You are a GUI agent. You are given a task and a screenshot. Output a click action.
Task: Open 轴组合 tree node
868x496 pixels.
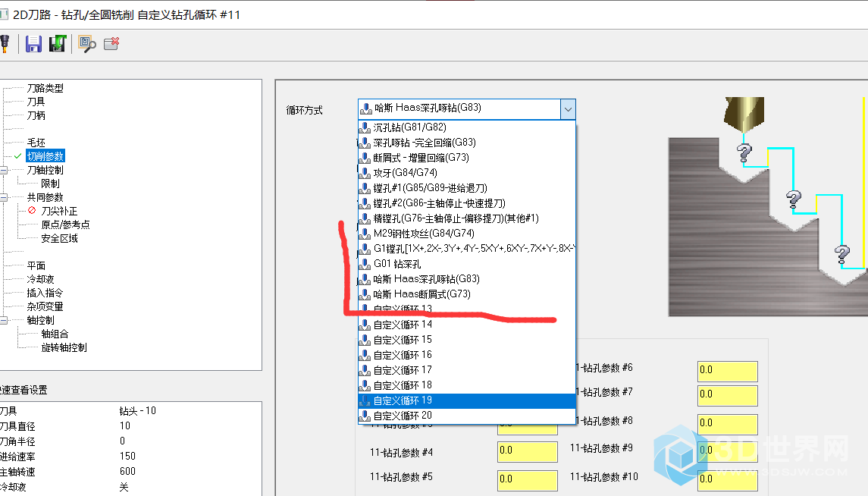[55, 334]
